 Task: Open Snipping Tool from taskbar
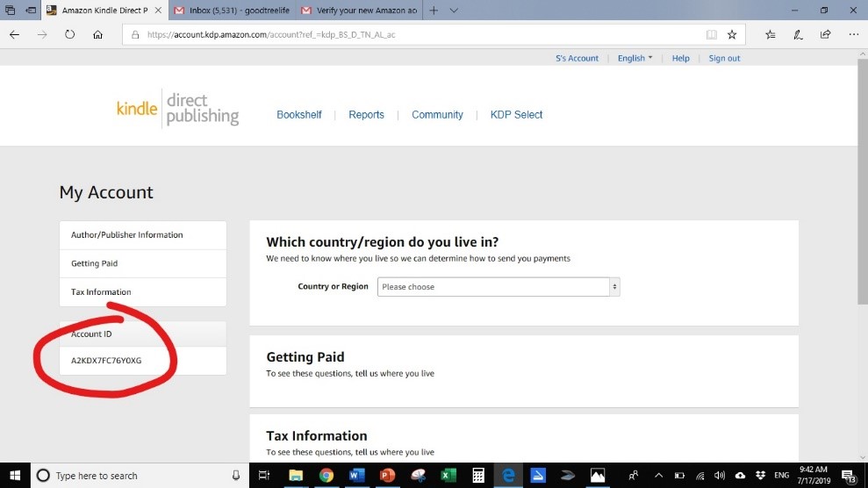coord(418,476)
